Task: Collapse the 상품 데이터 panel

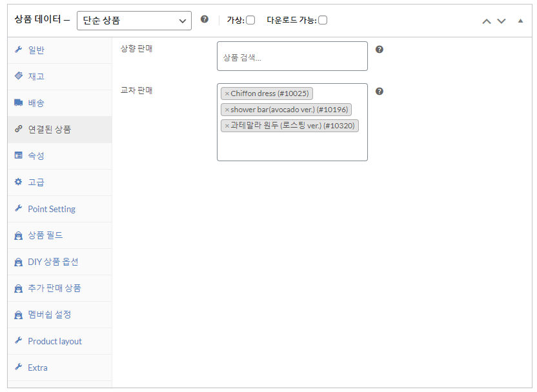Action: pos(521,21)
